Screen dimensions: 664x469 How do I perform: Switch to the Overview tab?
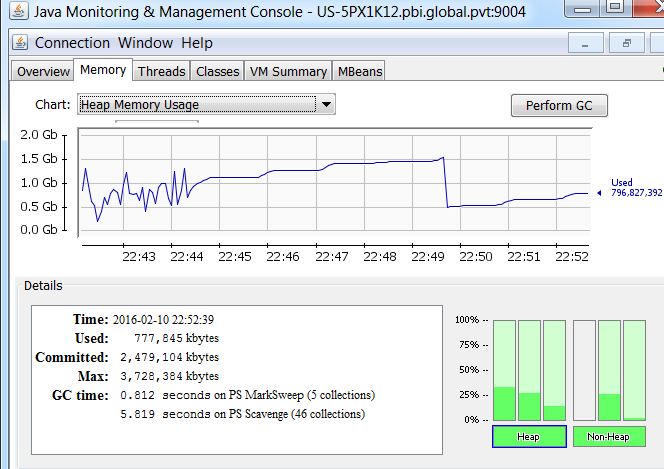click(x=43, y=71)
